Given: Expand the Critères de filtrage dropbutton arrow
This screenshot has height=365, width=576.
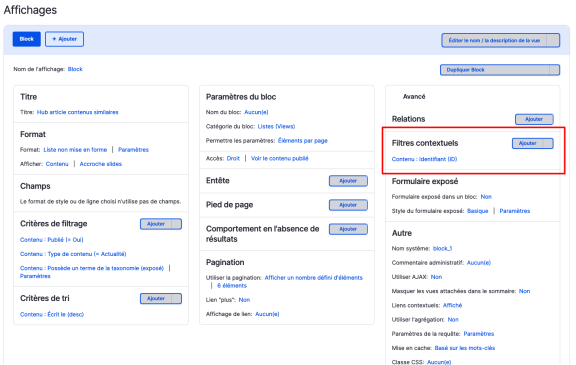Looking at the screenshot, I should pyautogui.click(x=177, y=224).
